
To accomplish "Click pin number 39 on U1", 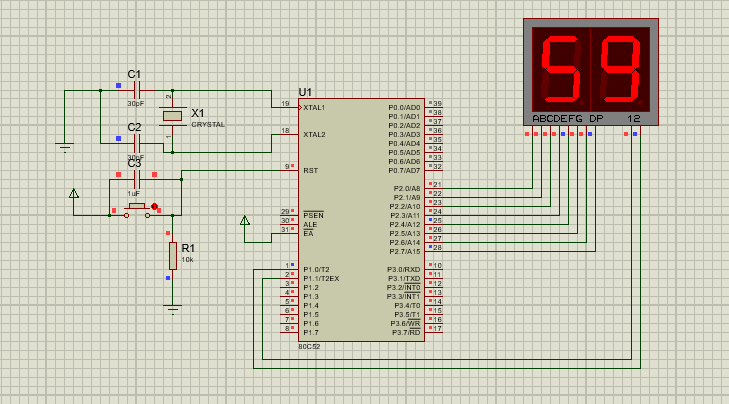I will click(x=437, y=104).
